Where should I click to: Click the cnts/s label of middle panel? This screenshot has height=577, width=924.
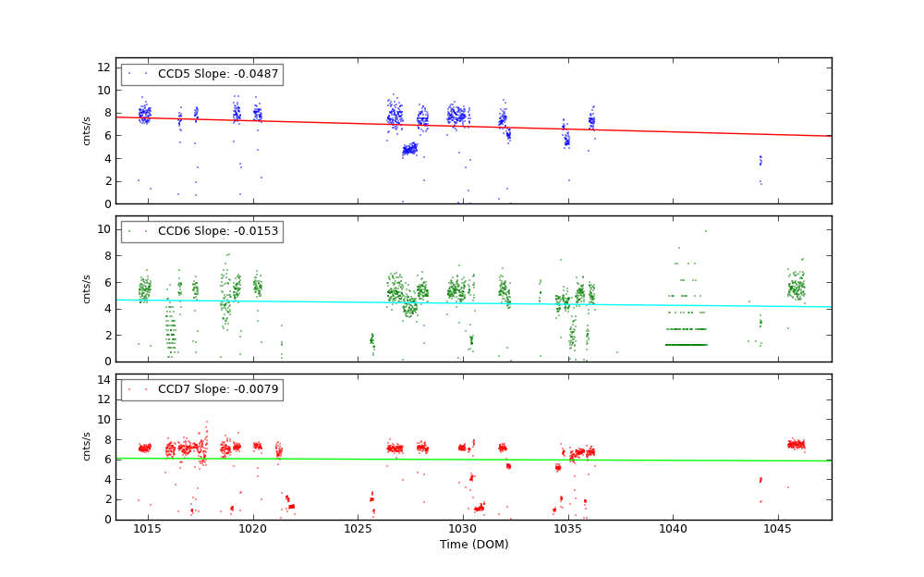(x=88, y=288)
